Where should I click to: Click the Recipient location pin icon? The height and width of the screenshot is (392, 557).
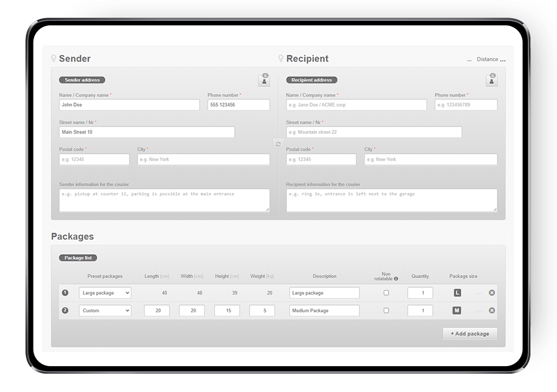[280, 59]
